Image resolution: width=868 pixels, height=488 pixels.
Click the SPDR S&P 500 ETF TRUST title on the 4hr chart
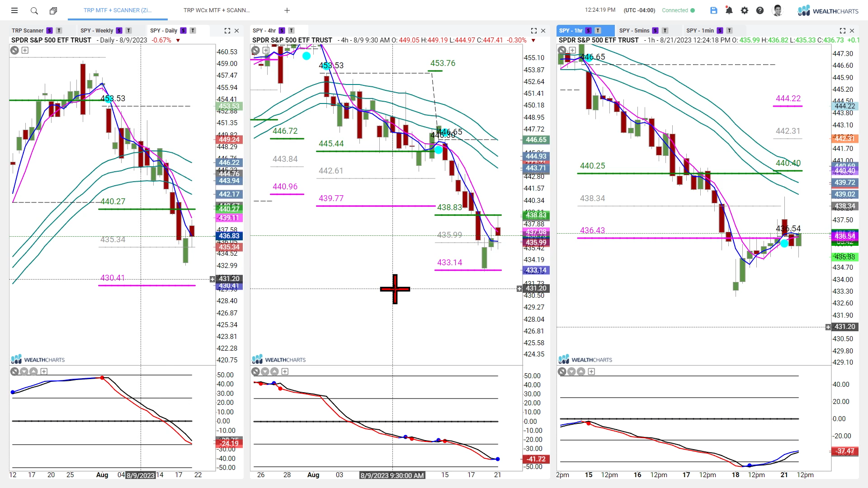[x=292, y=40]
